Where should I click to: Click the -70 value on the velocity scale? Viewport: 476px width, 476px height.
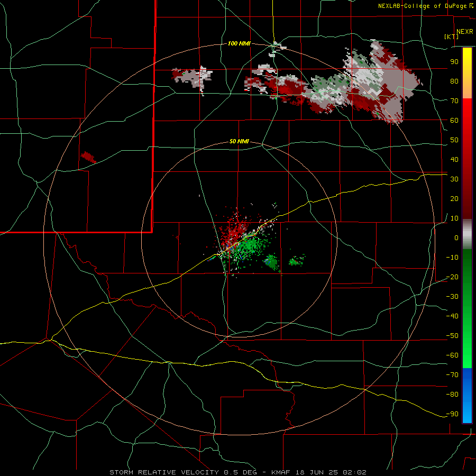[x=452, y=375]
